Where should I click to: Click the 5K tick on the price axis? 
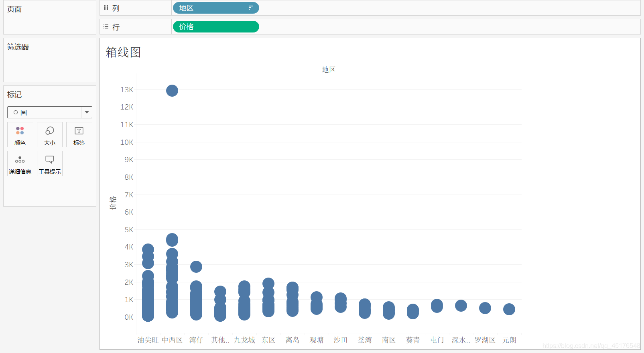coord(129,229)
